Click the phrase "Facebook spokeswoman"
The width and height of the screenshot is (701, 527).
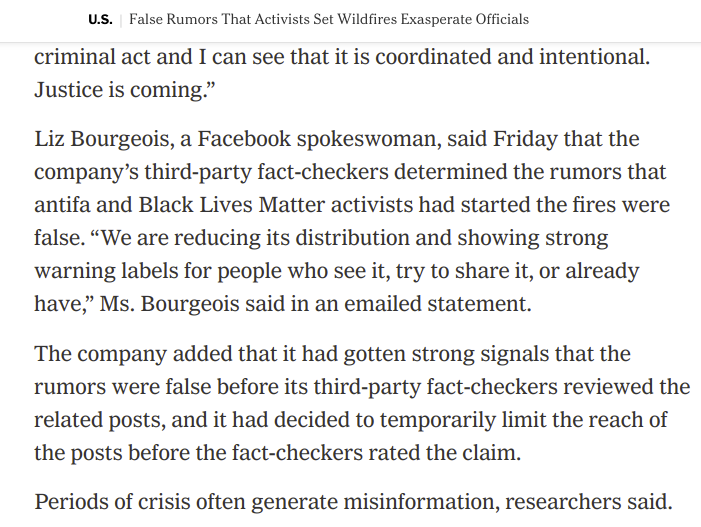(317, 139)
